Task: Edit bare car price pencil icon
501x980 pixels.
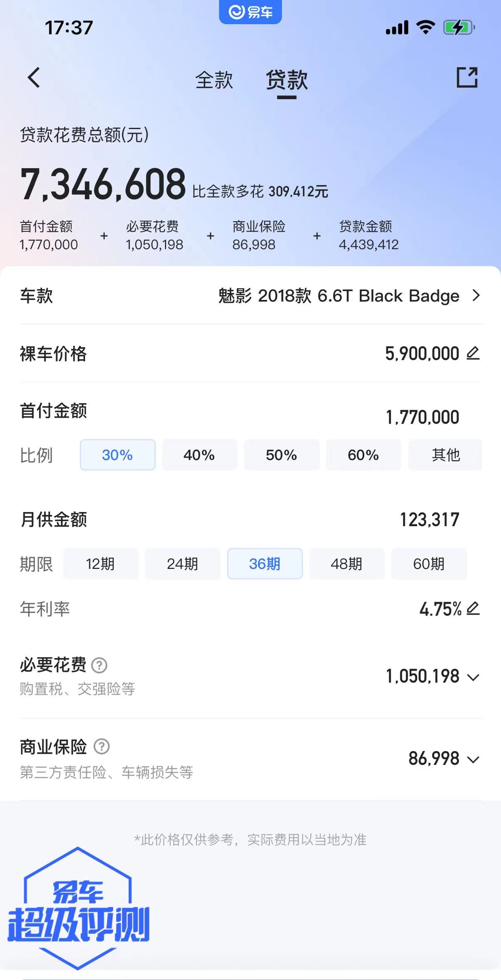Action: (x=473, y=353)
